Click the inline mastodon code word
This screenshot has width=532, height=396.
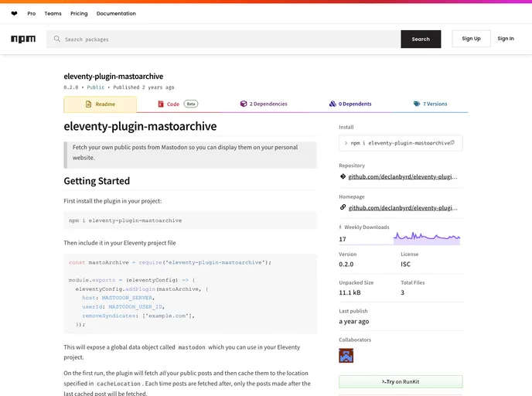point(192,347)
